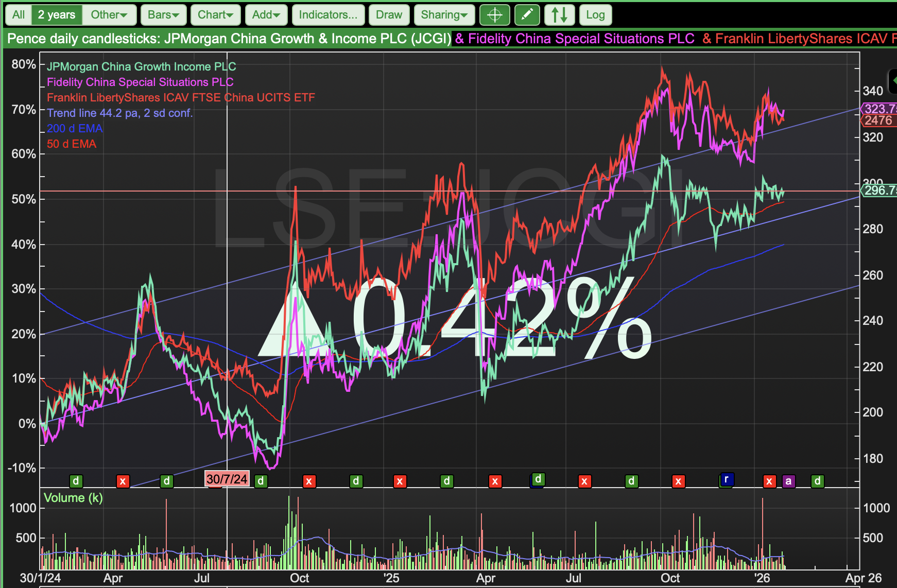Open the Other time range dropdown
The height and width of the screenshot is (588, 897).
pyautogui.click(x=109, y=15)
